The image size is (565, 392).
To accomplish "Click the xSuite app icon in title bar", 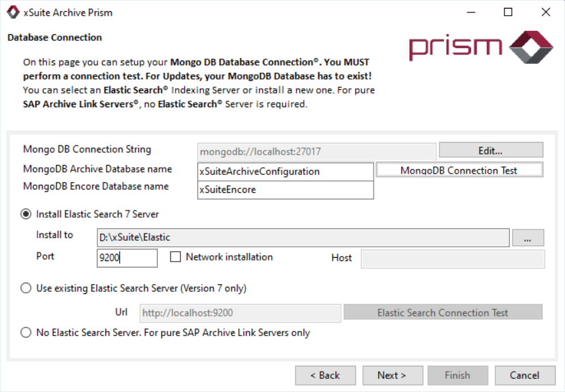I will 12,12.
